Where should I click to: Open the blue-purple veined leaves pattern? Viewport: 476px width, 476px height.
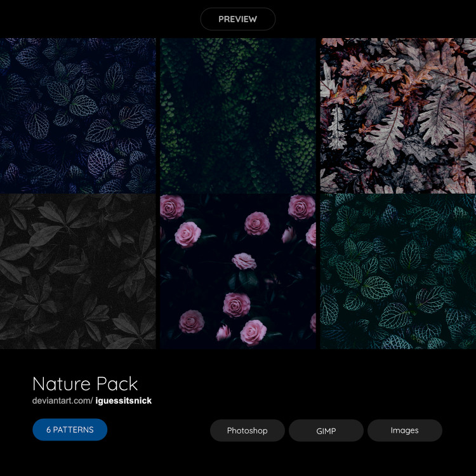point(77,116)
